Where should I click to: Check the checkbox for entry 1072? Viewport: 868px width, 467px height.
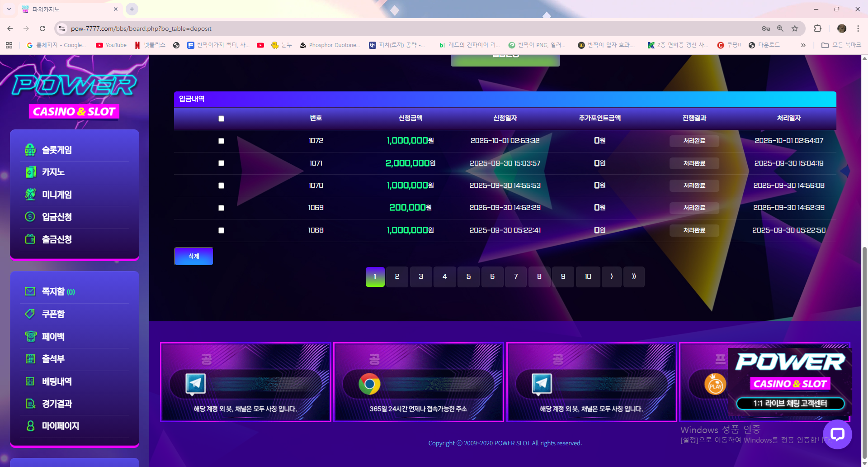pyautogui.click(x=221, y=141)
